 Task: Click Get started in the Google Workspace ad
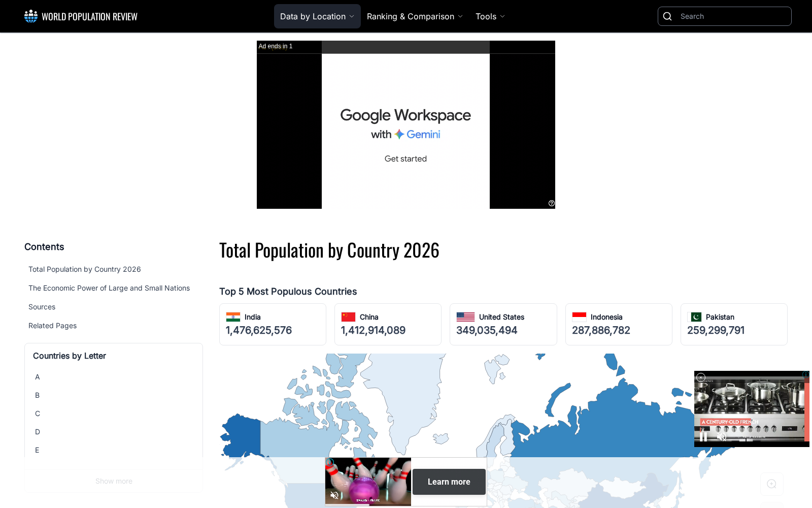(x=405, y=158)
